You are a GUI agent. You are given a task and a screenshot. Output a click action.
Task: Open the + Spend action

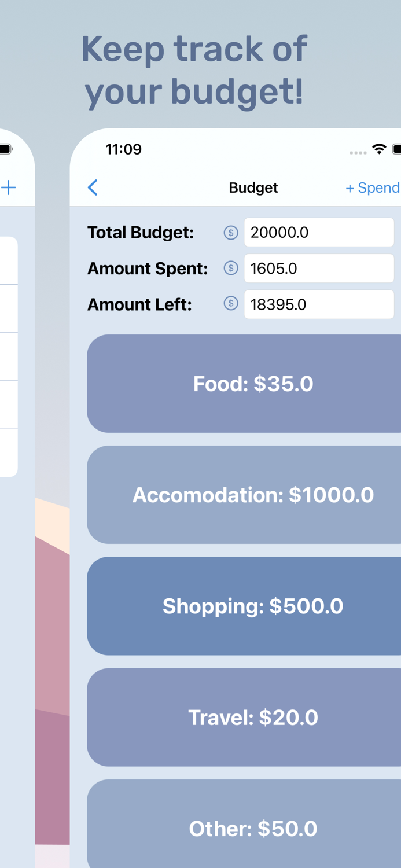[x=371, y=187]
